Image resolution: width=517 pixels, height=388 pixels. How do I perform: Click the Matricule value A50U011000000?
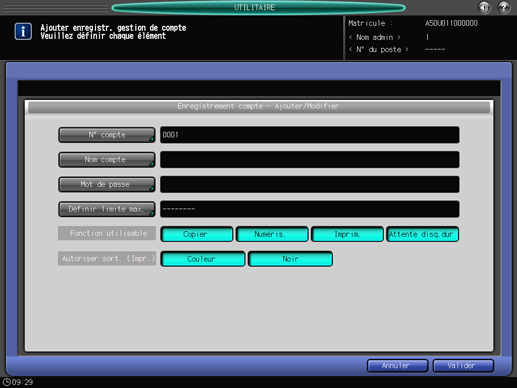451,23
